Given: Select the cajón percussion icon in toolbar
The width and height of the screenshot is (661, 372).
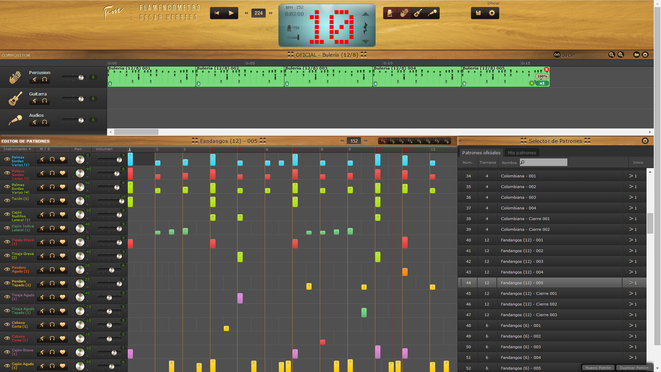Looking at the screenshot, I should click(404, 13).
